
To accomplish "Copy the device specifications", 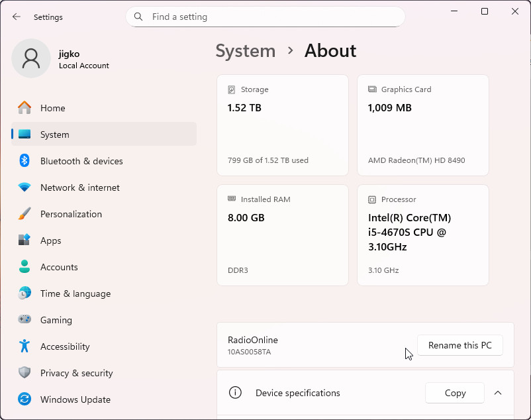I will pyautogui.click(x=455, y=393).
